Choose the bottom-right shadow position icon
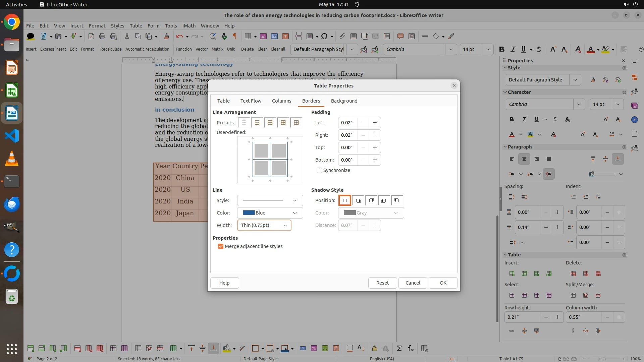This screenshot has height=362, width=644. (358, 200)
